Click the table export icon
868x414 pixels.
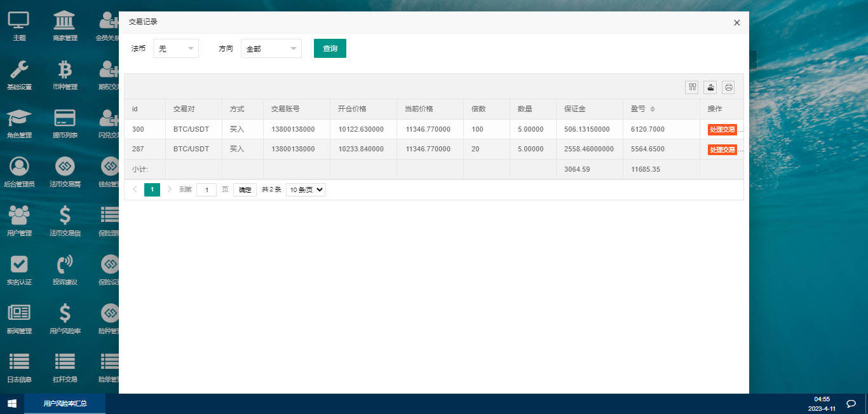point(710,87)
